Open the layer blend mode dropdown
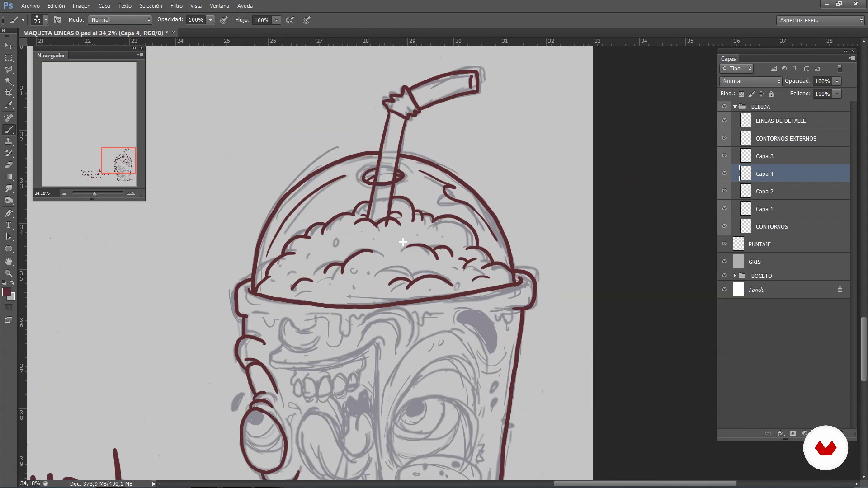The width and height of the screenshot is (868, 488). (750, 81)
